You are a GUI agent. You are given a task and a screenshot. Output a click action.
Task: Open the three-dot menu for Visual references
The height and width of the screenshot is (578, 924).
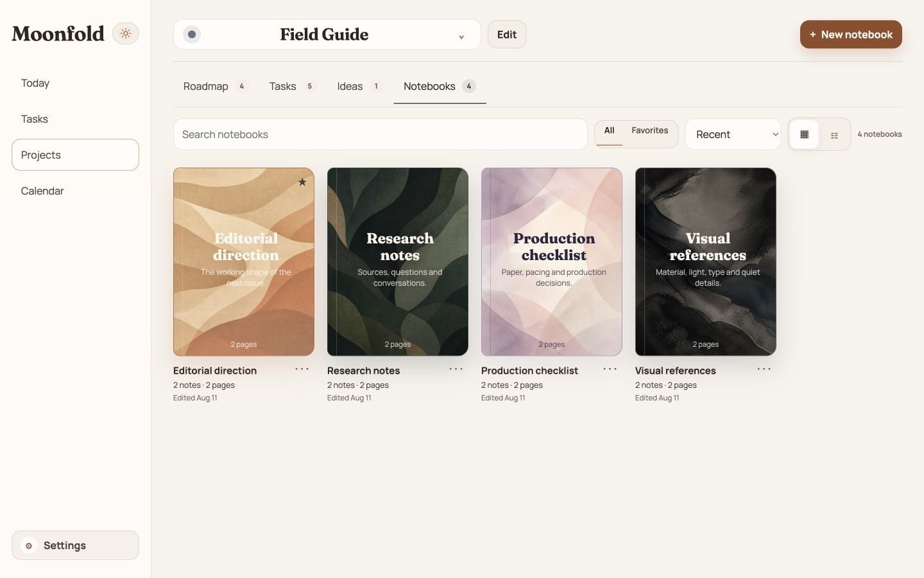pyautogui.click(x=764, y=369)
